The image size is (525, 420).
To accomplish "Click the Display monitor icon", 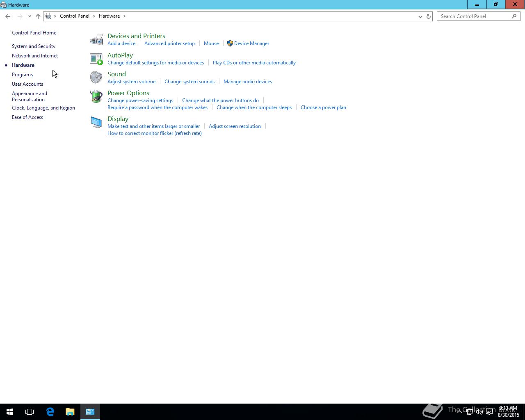I will 96,122.
